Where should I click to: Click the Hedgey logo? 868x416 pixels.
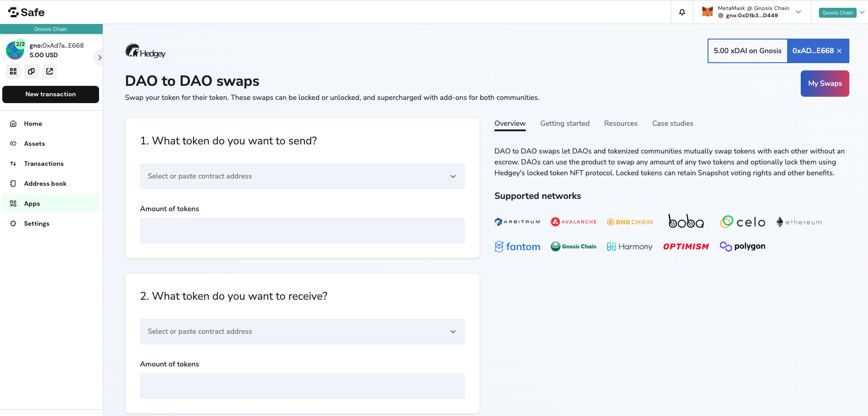point(145,51)
